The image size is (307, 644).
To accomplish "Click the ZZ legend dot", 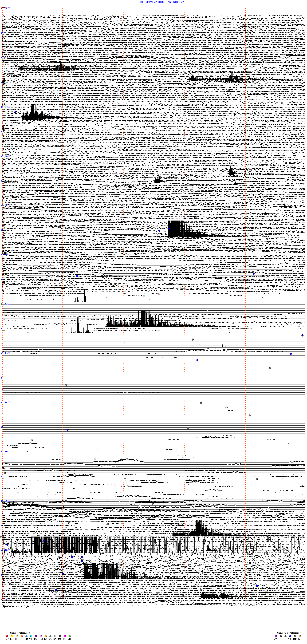I will [276, 636].
